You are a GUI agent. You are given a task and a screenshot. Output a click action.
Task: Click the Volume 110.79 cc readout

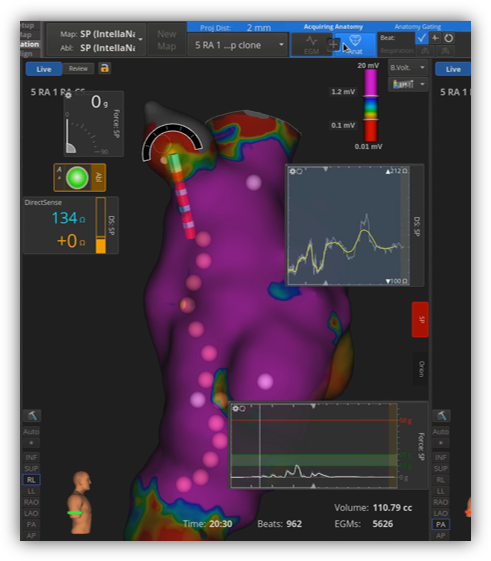[373, 508]
